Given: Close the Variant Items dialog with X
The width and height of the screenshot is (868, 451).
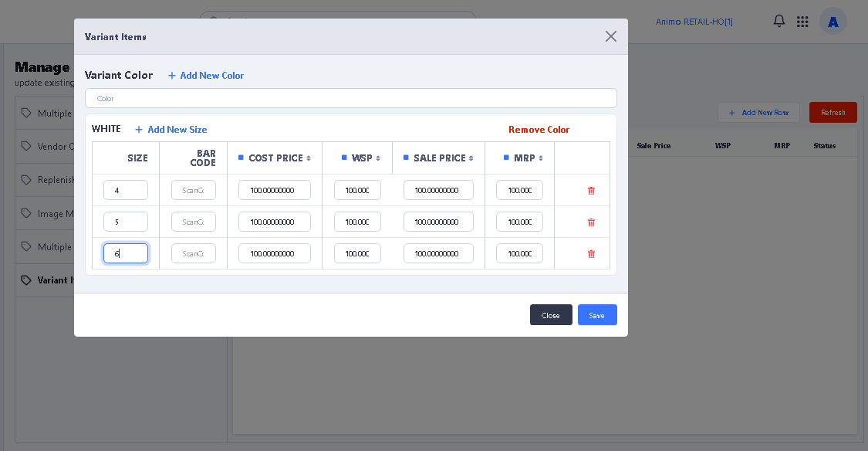Looking at the screenshot, I should point(611,36).
